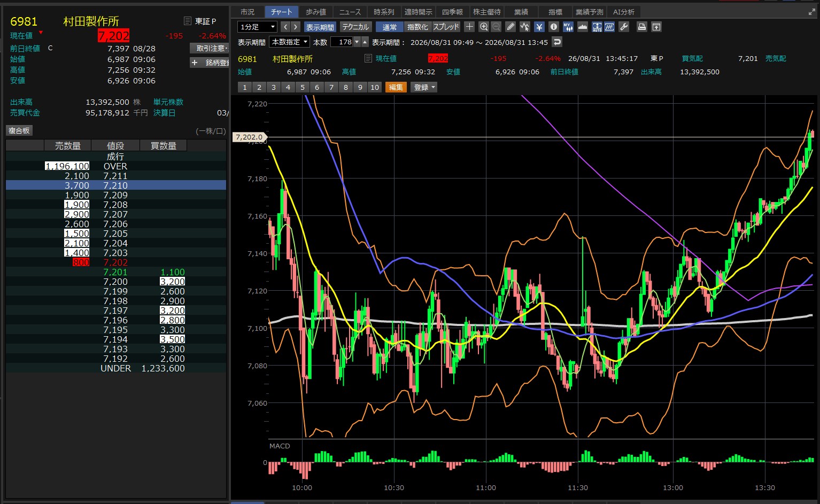820x504 pixels.
Task: Click the 7,202.0 price marker on chart axis
Action: 249,137
